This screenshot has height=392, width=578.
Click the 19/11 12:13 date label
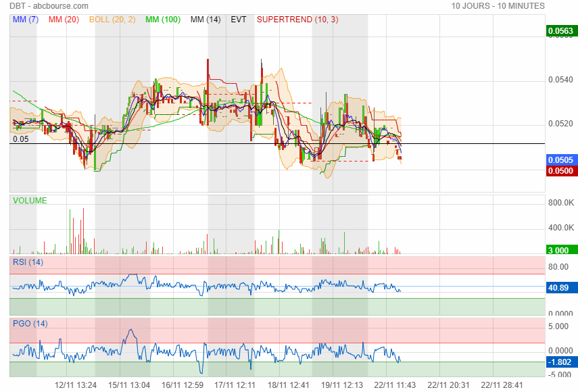click(x=342, y=385)
